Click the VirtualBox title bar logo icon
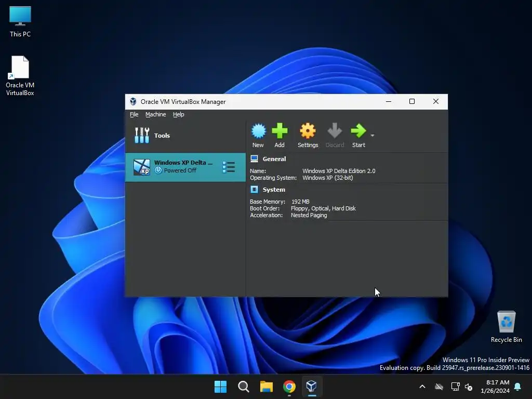This screenshot has height=399, width=532. pyautogui.click(x=133, y=101)
